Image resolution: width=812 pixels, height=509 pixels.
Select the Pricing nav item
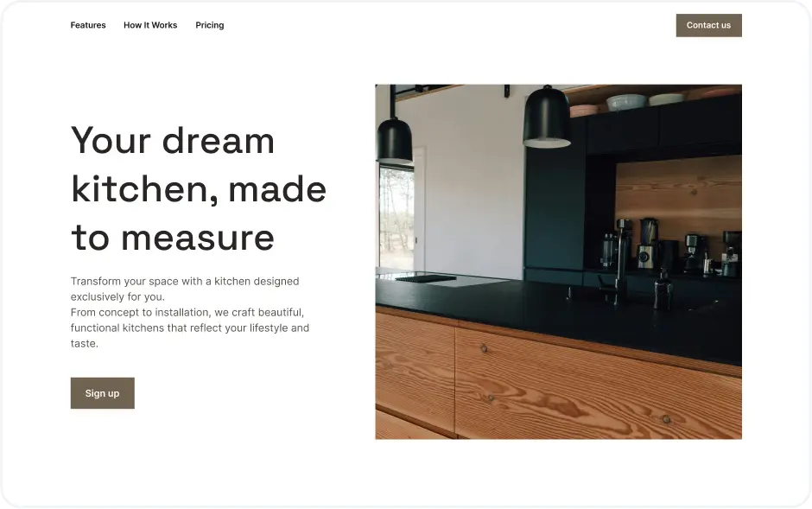tap(210, 25)
